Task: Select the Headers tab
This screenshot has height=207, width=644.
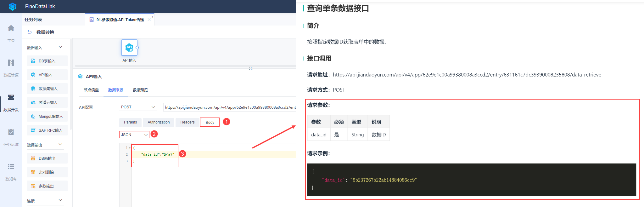Action: [188, 122]
